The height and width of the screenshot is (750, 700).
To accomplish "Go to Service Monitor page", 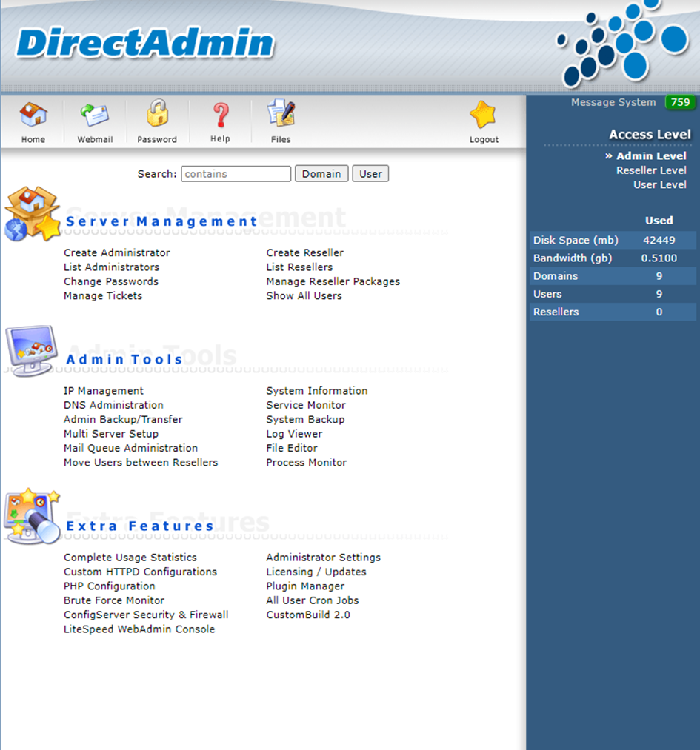I will (x=306, y=405).
